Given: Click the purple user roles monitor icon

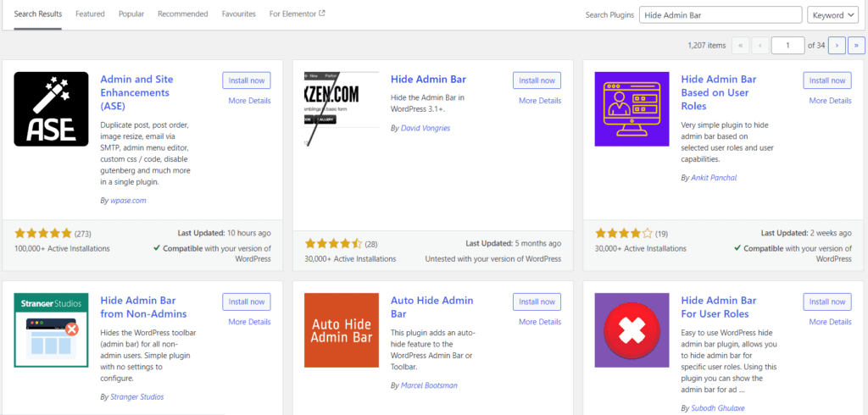Looking at the screenshot, I should (632, 109).
